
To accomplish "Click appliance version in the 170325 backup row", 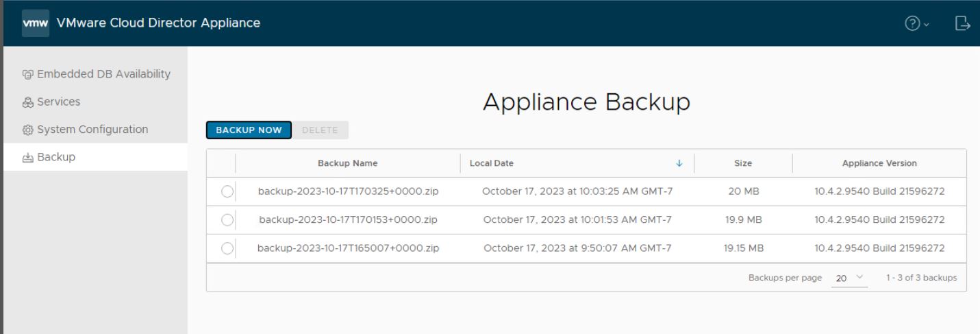I will (879, 191).
